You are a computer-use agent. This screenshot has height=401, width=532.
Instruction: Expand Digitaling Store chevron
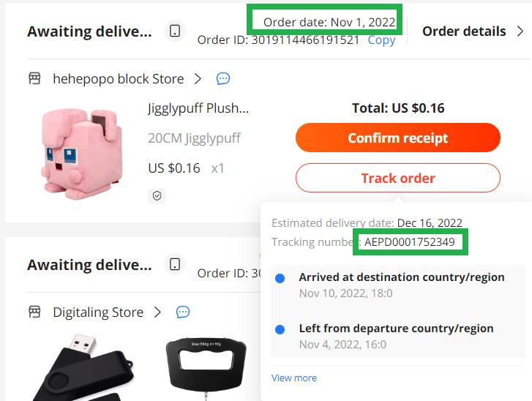point(157,312)
